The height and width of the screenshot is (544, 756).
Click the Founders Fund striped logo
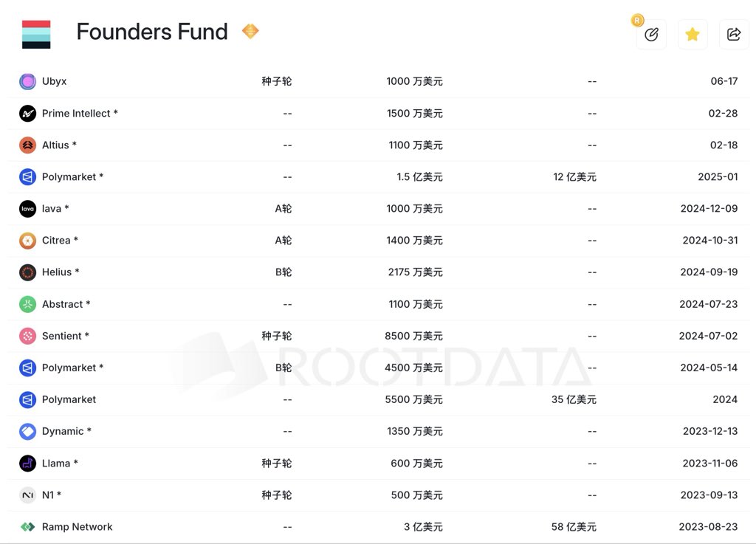36,34
